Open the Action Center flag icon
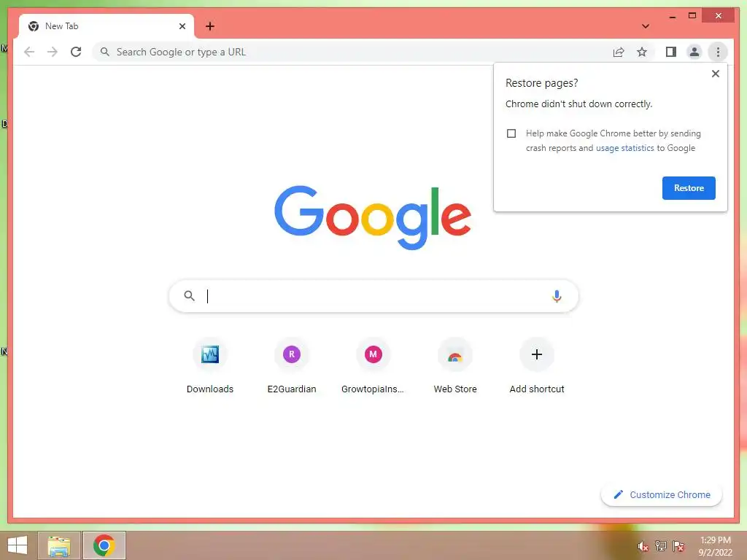Viewport: 747px width, 560px height. [x=678, y=546]
